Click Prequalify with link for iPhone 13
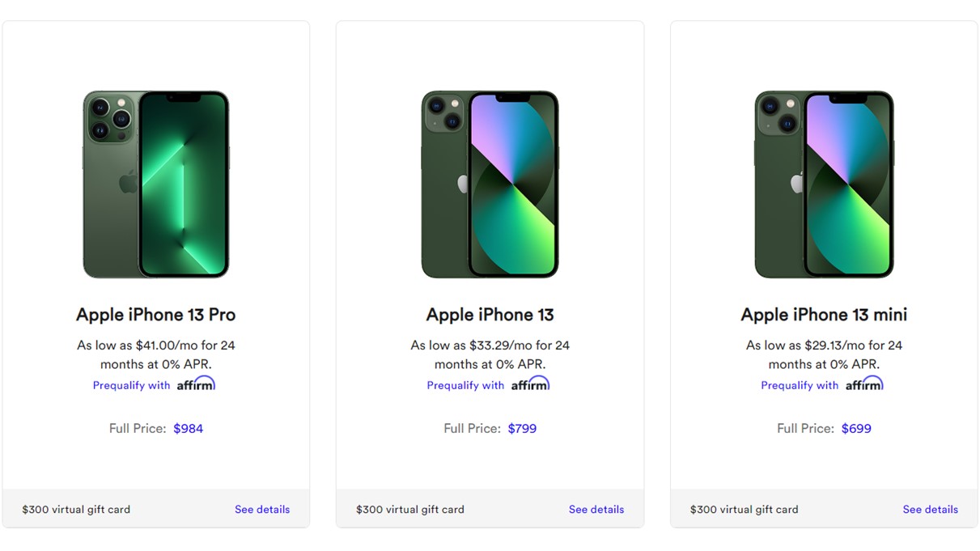 [x=465, y=386]
